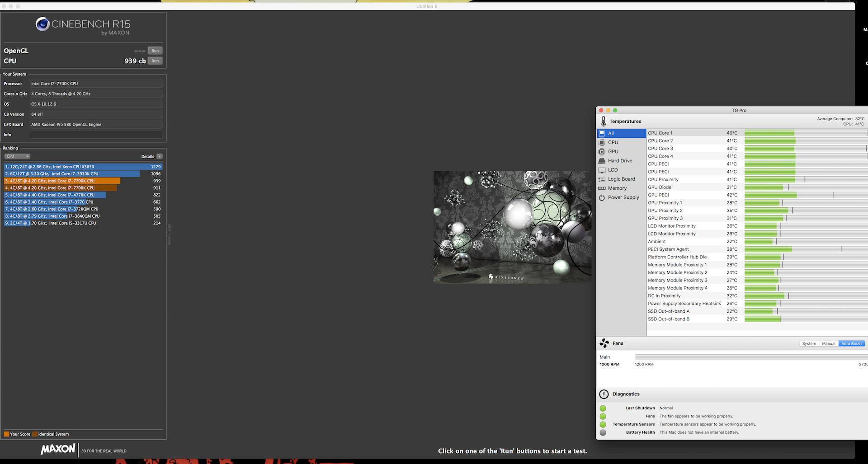
Task: Click the MAXON logo at bottom left
Action: (58, 449)
